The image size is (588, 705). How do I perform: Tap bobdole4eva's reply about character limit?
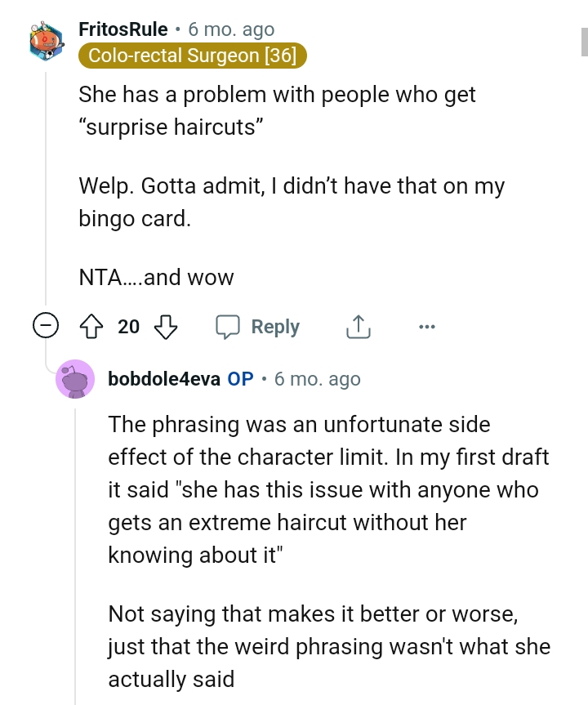(x=328, y=490)
